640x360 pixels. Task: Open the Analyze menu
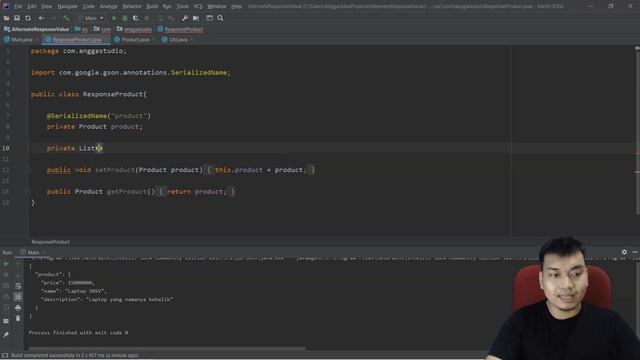108,6
